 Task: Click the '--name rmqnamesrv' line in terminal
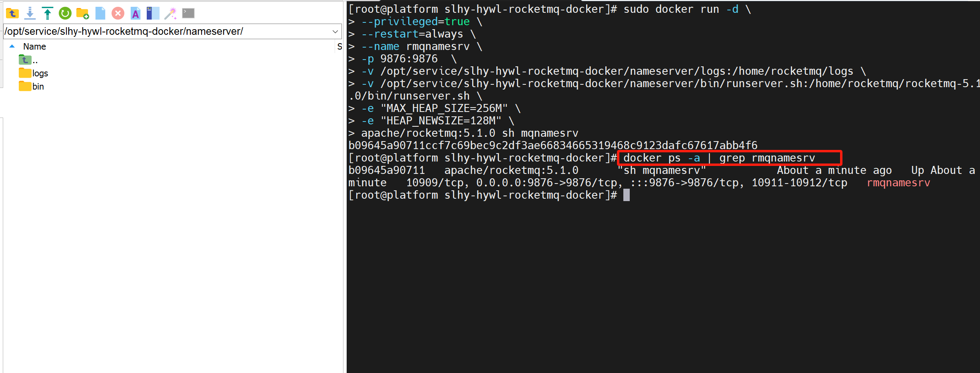coord(415,46)
